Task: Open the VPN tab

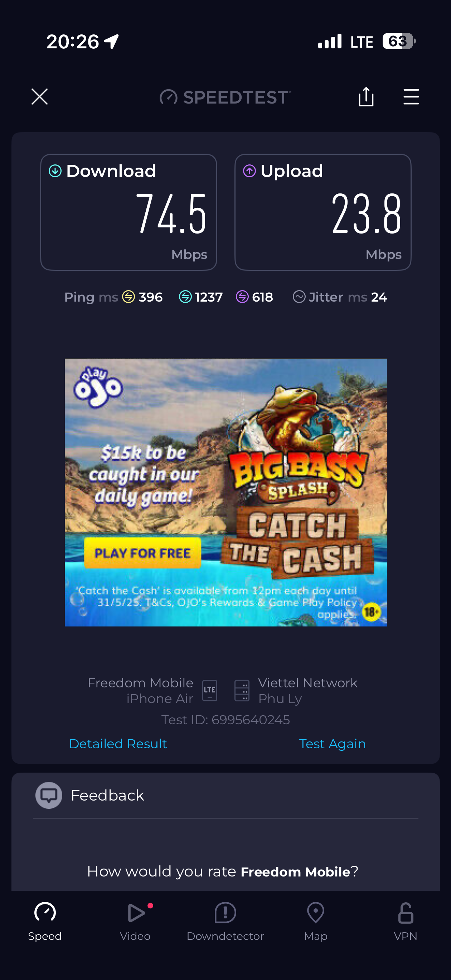Action: coord(406,921)
